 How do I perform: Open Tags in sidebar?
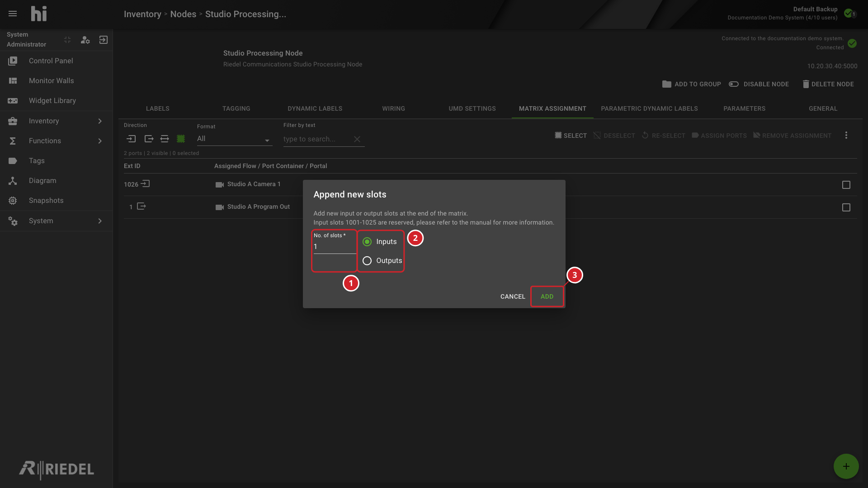pyautogui.click(x=56, y=160)
